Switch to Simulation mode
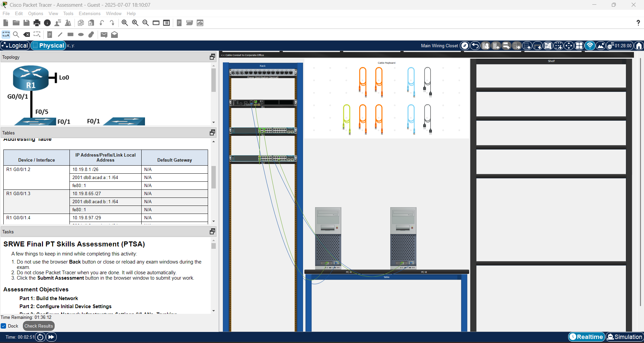 click(625, 337)
